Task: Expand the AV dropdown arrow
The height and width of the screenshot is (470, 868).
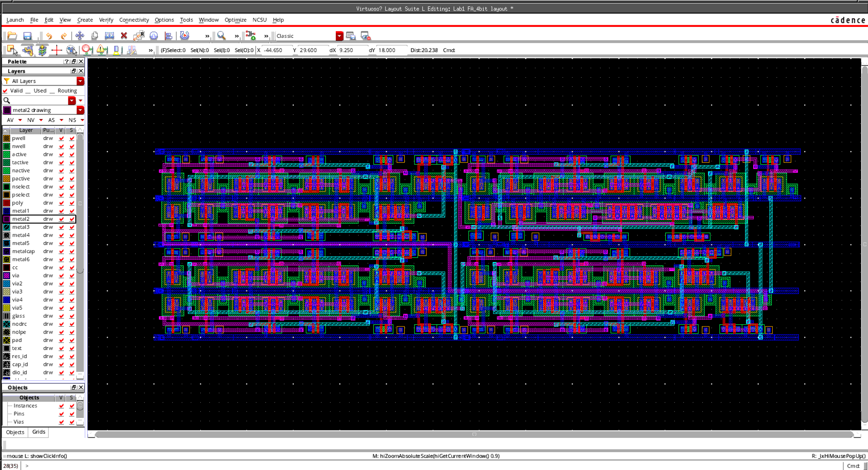Action: point(20,120)
